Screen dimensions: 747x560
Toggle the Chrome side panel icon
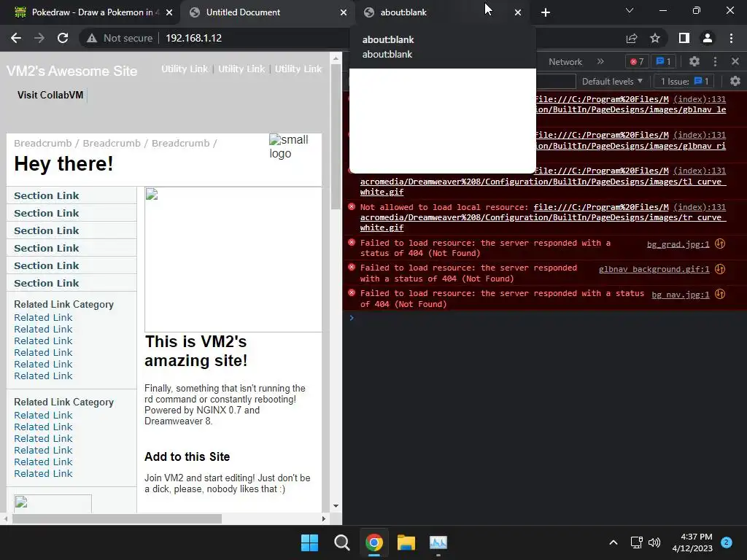coord(684,38)
